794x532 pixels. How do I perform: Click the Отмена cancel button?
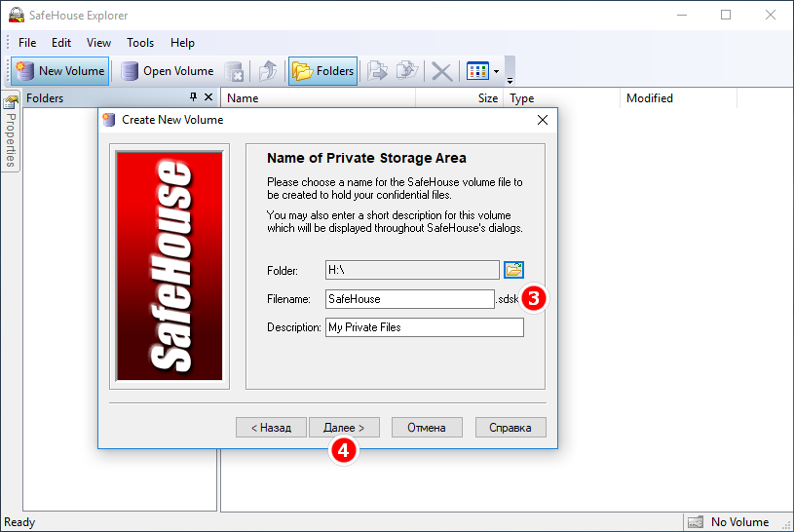(x=427, y=428)
